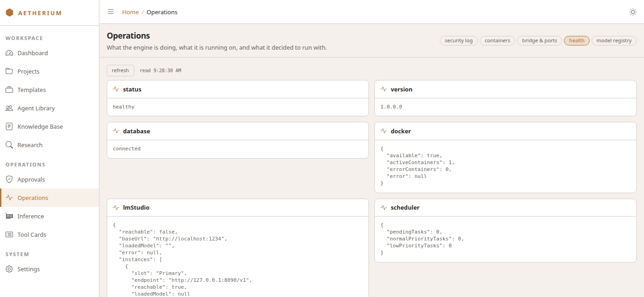Open the Research page
This screenshot has width=644, height=297.
point(49,145)
